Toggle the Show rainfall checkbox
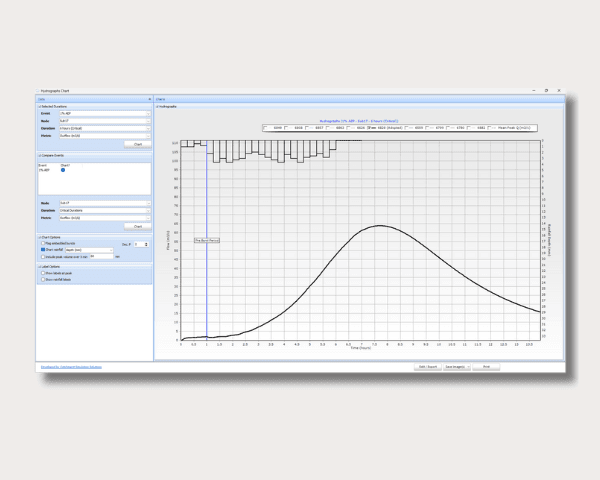 pos(43,250)
